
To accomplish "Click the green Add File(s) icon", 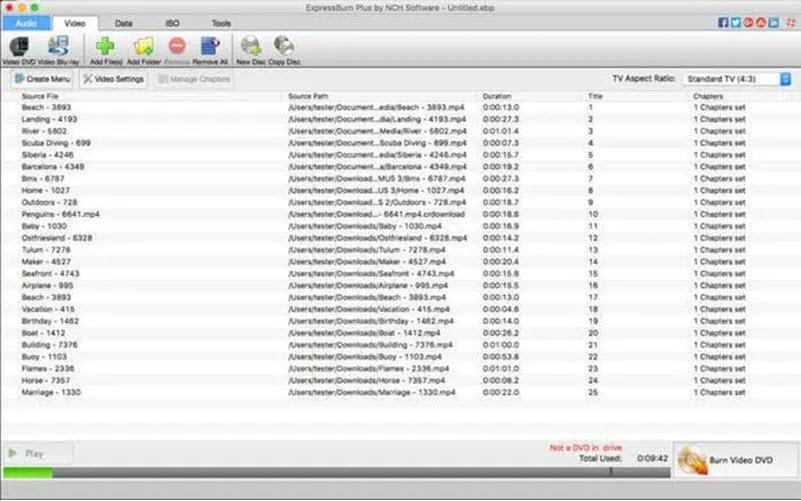I will [105, 47].
